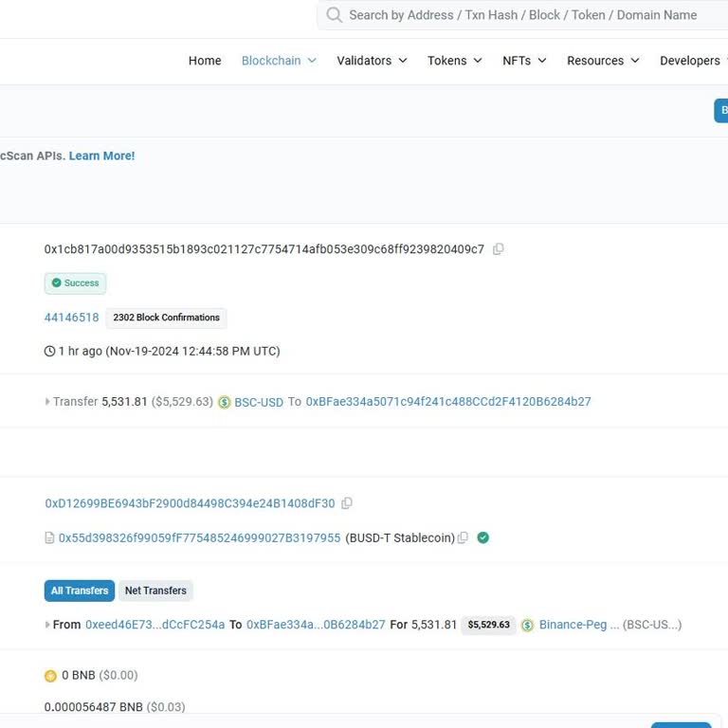Open block 44146518
The width and height of the screenshot is (728, 728).
(x=71, y=318)
